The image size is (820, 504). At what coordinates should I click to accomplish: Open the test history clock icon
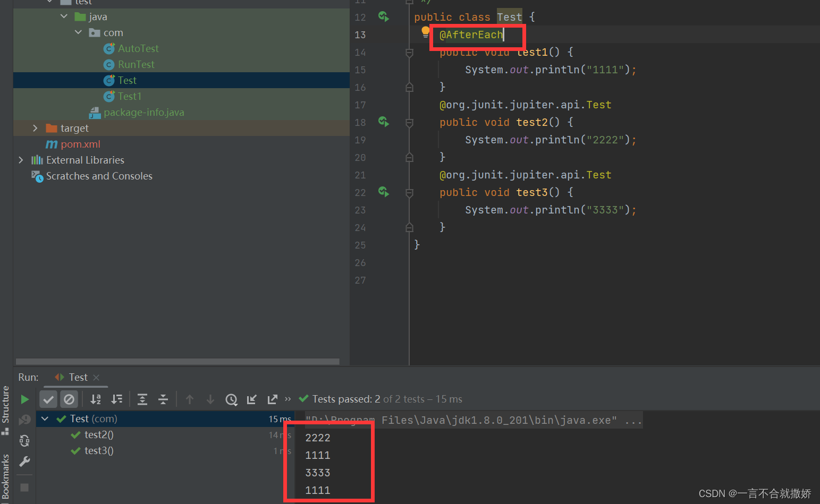(231, 399)
